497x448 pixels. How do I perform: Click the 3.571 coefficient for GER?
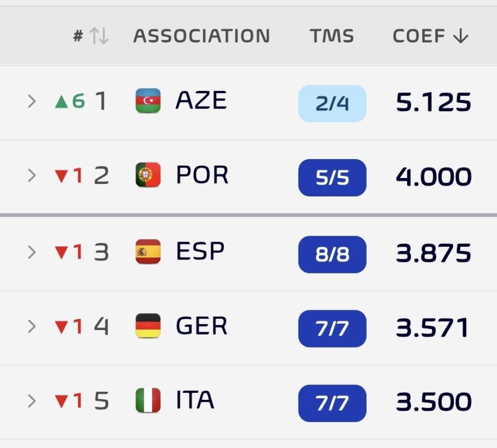click(432, 328)
